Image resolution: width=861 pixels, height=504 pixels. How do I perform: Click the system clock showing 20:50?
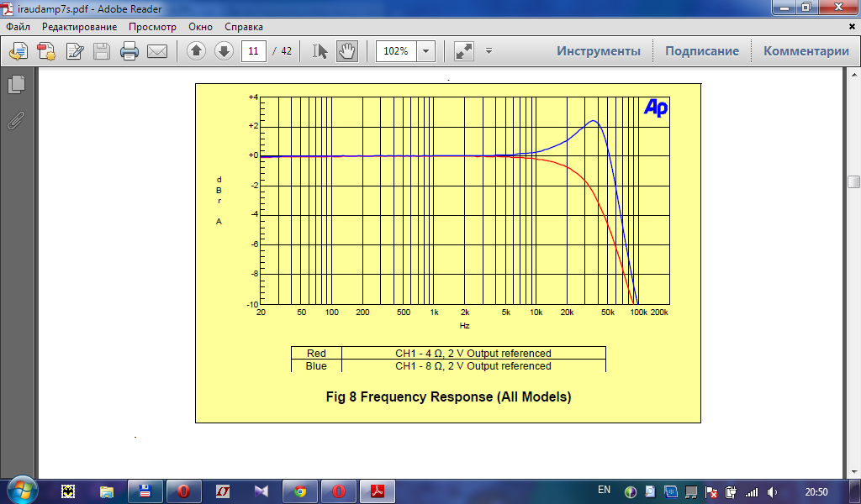click(816, 492)
